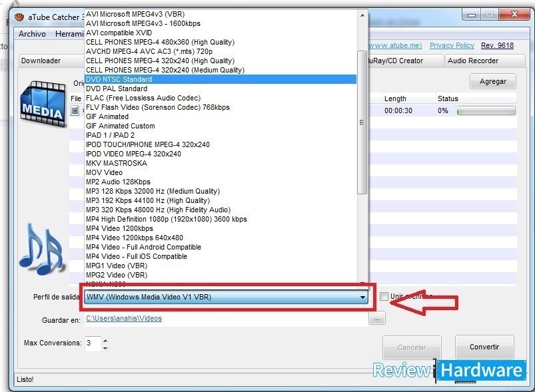Select FLV Flash Video Sorenson 768kbps profile

(x=221, y=107)
